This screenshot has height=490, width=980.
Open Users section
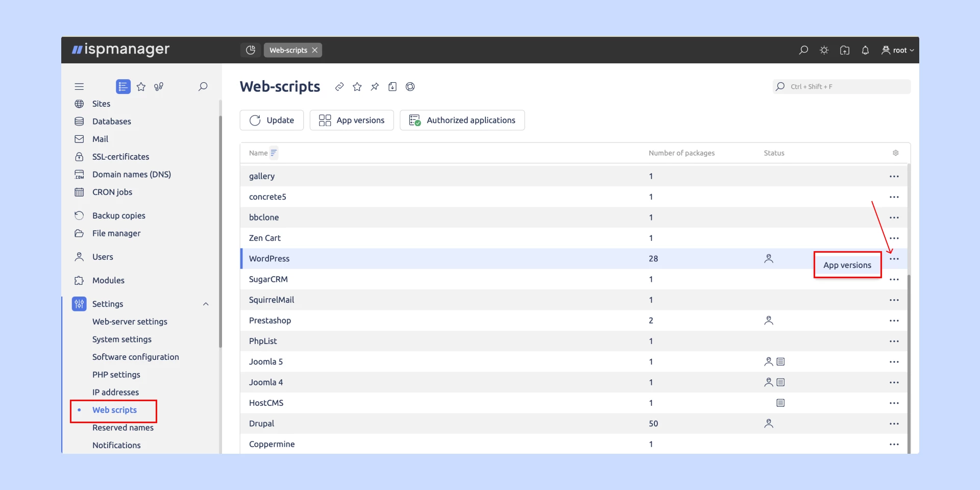[102, 257]
